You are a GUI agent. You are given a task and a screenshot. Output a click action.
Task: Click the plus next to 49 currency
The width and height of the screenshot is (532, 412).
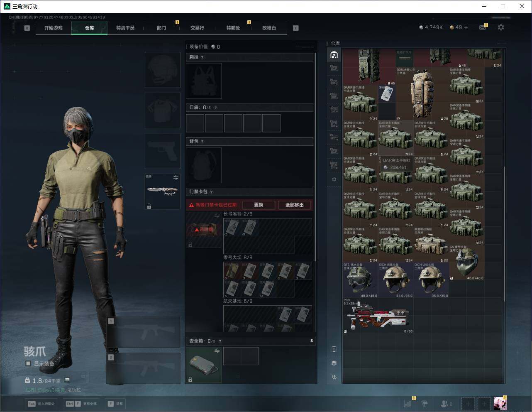click(x=466, y=27)
